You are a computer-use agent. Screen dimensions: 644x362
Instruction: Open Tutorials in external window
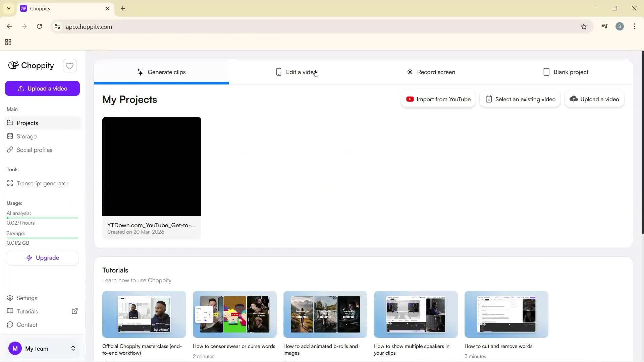click(x=75, y=311)
